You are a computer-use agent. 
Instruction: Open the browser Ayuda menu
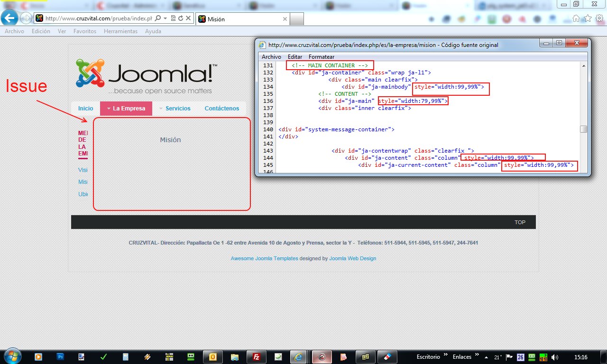coord(153,31)
